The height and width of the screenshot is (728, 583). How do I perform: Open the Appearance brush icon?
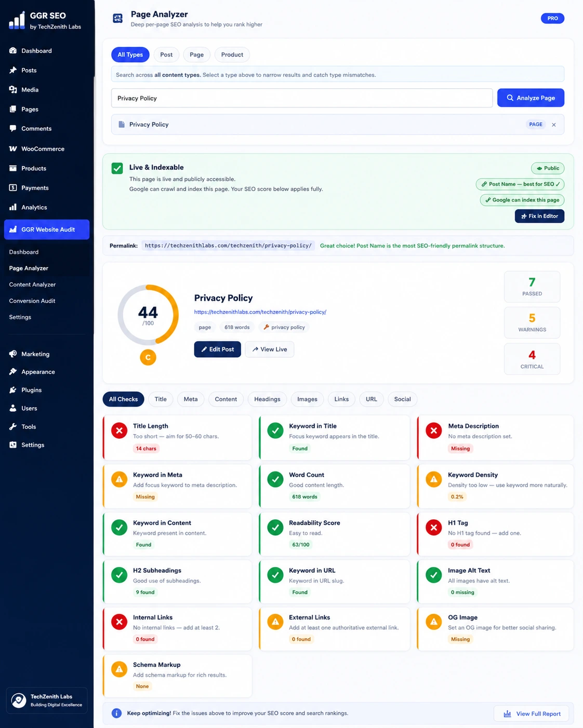[x=13, y=372]
